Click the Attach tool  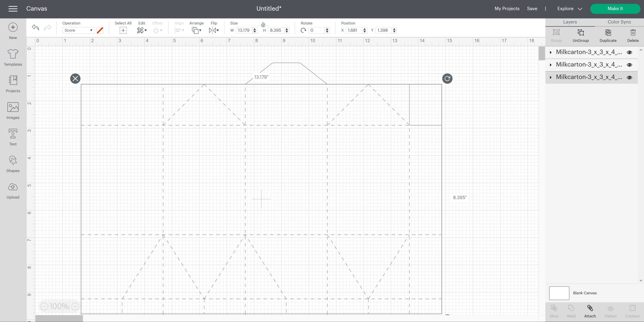point(590,311)
